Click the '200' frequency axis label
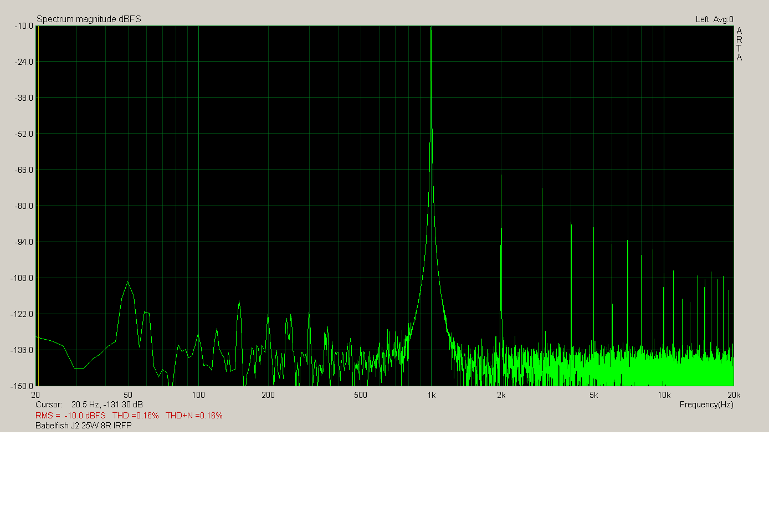769x532 pixels. 268,395
